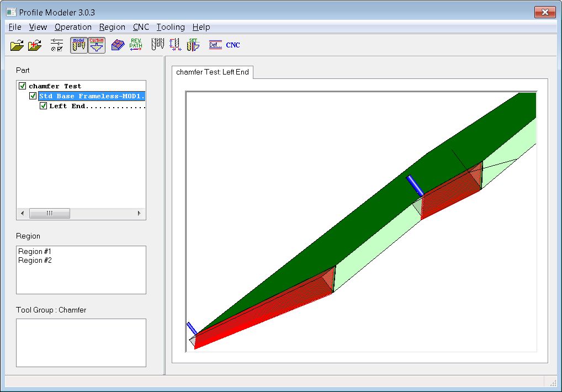562x392 pixels.
Task: Click the blue CNC toolbar button
Action: tap(233, 45)
